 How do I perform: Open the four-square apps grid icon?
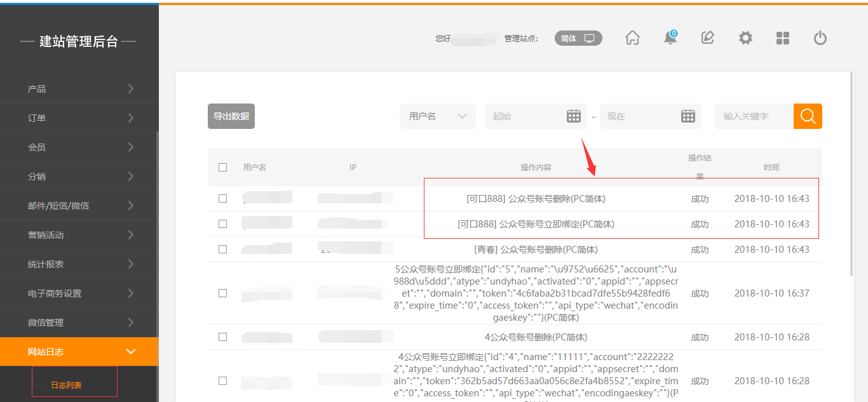pos(783,38)
